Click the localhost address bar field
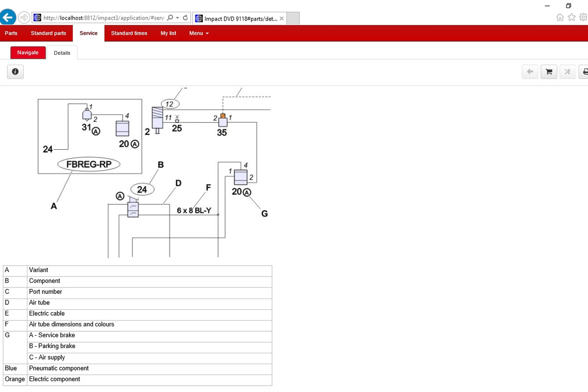The height and width of the screenshot is (392, 588). (x=99, y=18)
